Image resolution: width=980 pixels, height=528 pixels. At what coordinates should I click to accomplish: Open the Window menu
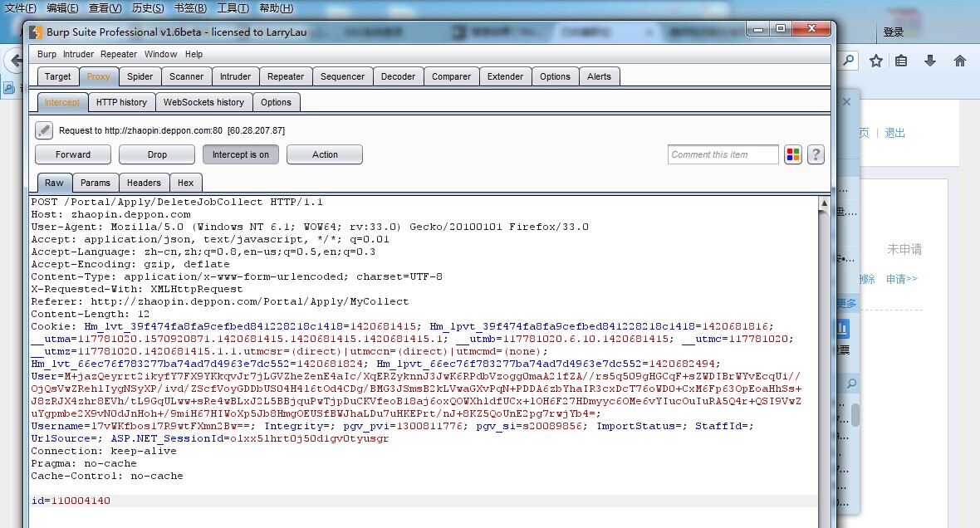160,54
